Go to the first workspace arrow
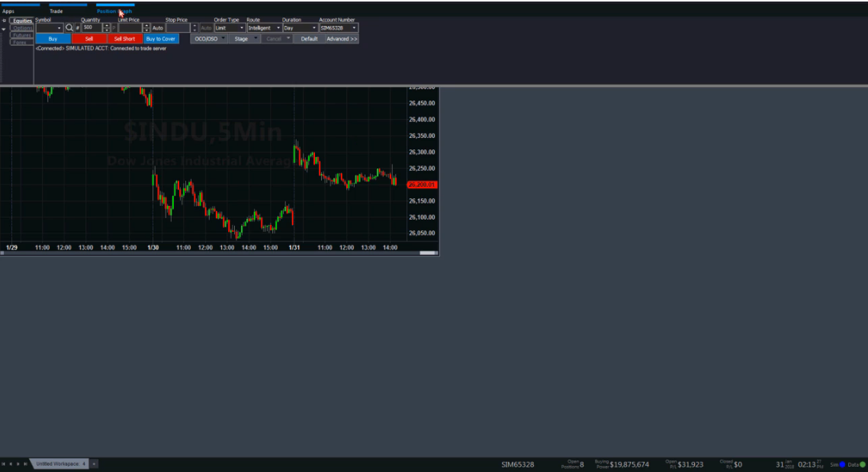Image resolution: width=868 pixels, height=472 pixels. pyautogui.click(x=3, y=464)
